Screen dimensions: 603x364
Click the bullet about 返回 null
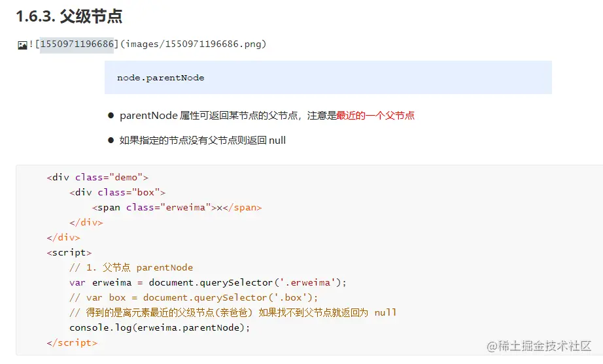coord(196,141)
